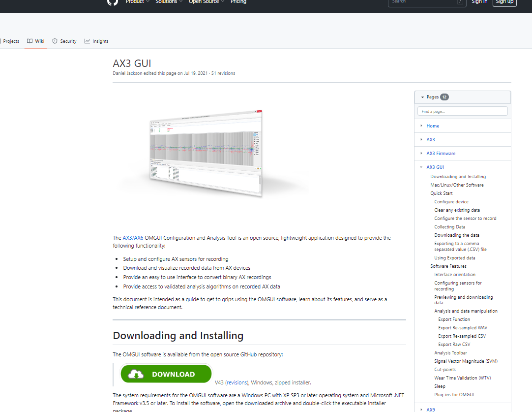
Task: Open the 51 revisions history link
Action: click(223, 73)
